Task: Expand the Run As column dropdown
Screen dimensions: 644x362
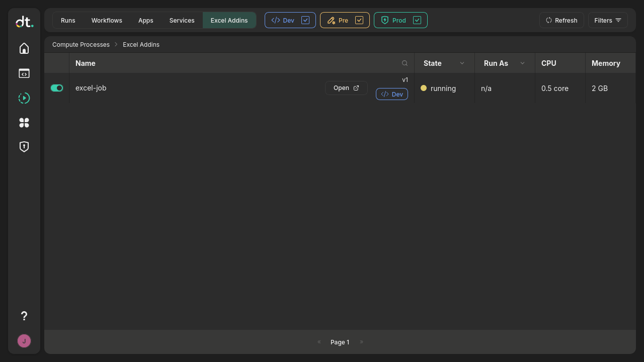Action: (x=522, y=63)
